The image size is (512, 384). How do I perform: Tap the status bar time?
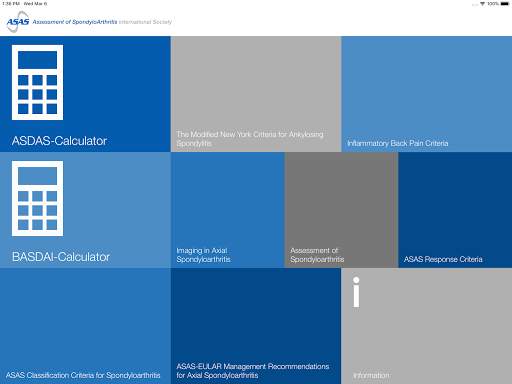coord(11,4)
